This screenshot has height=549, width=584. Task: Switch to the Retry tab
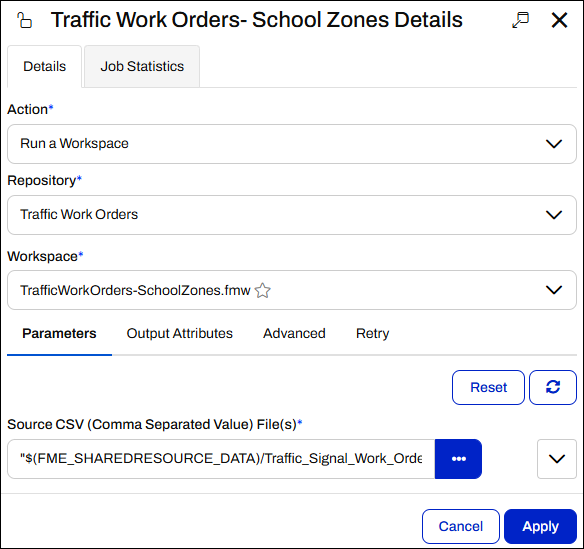coord(372,333)
